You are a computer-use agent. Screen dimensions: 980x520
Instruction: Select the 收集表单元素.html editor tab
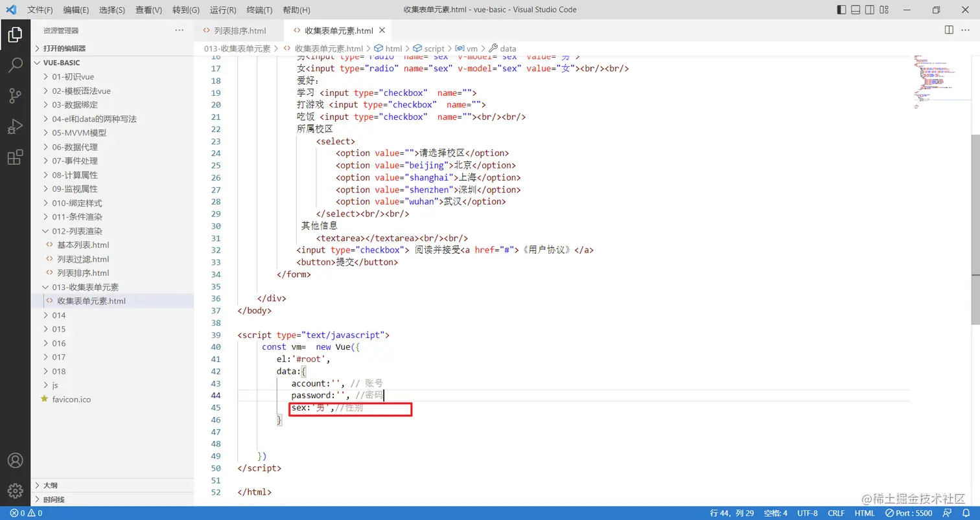[338, 30]
